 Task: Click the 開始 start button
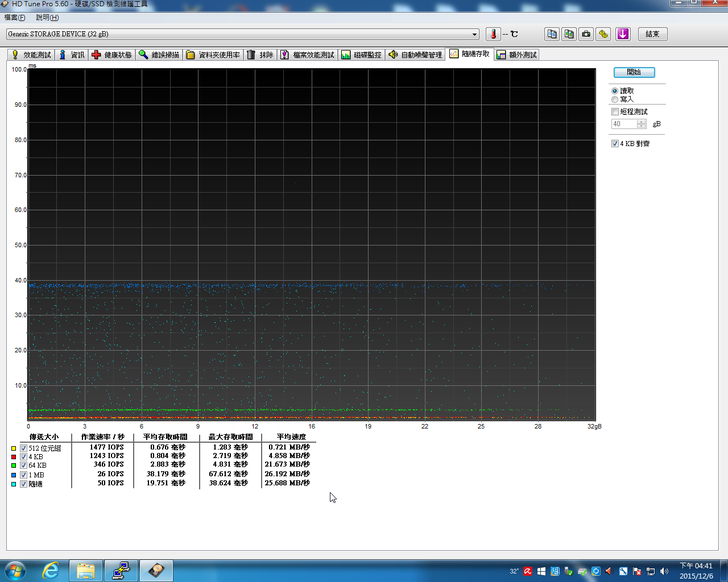click(x=633, y=72)
